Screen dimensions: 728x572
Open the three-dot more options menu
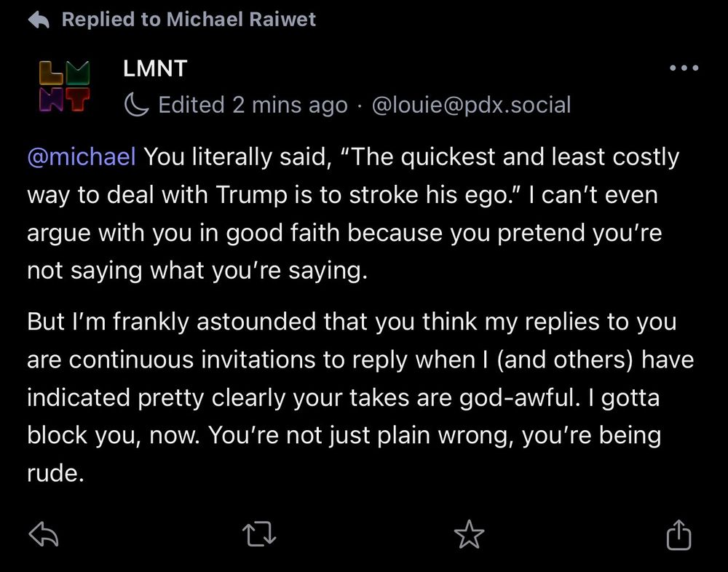coord(684,68)
